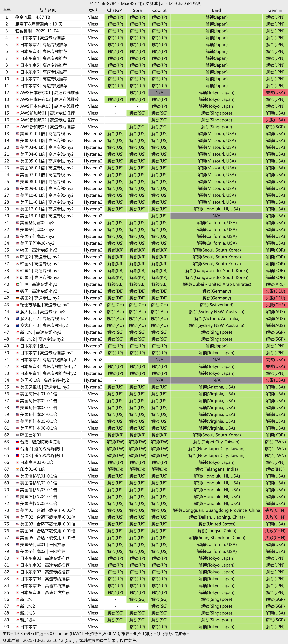Click the 解锁(Taipei City, Taiwan) Bard cell
The height and width of the screenshot is (644, 288).
click(216, 442)
